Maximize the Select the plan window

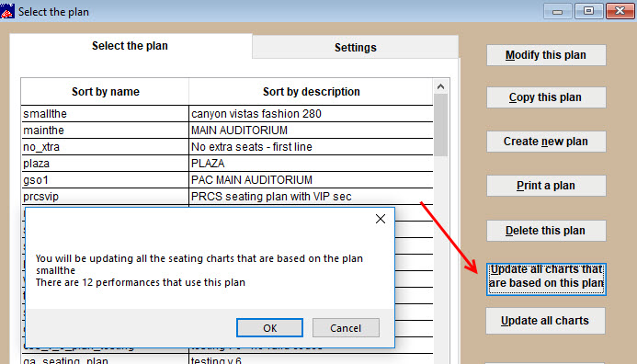(x=588, y=11)
